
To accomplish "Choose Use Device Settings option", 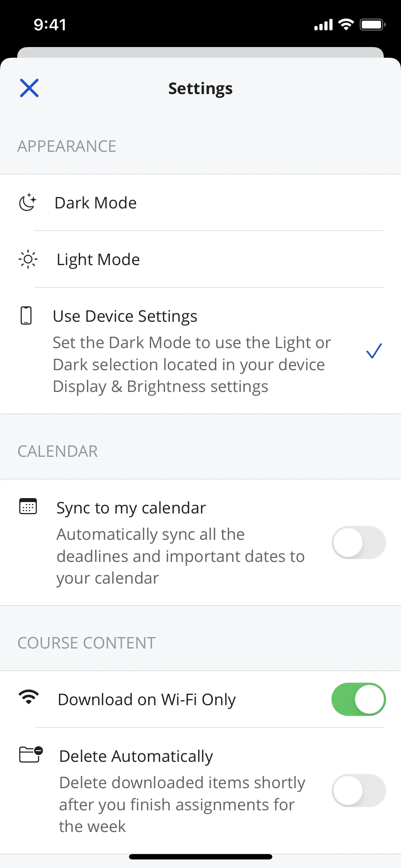I will [x=200, y=351].
